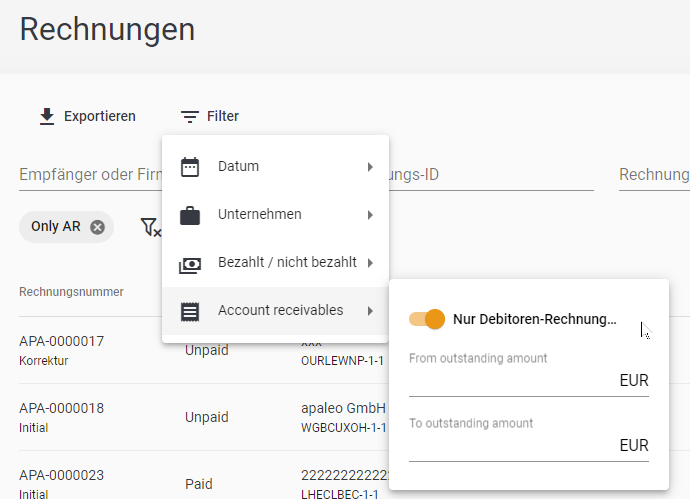Click reservation ID LHECLBEC-1-1

pyautogui.click(x=340, y=494)
